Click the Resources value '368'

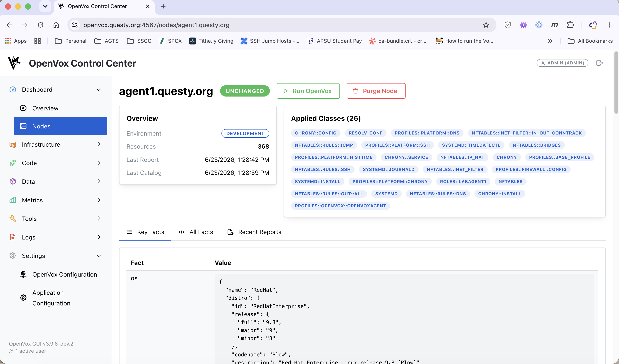[x=263, y=146]
